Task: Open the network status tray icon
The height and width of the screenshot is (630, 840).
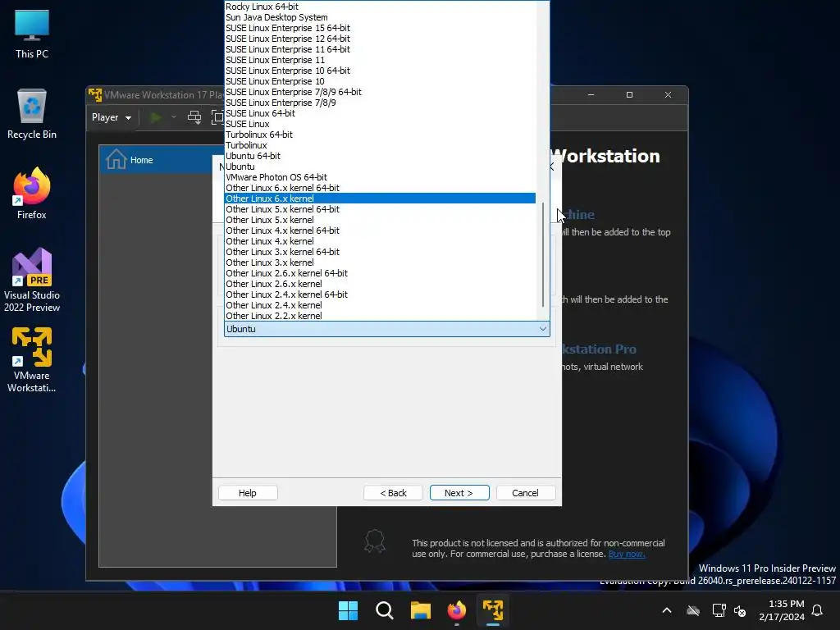Action: [x=719, y=610]
